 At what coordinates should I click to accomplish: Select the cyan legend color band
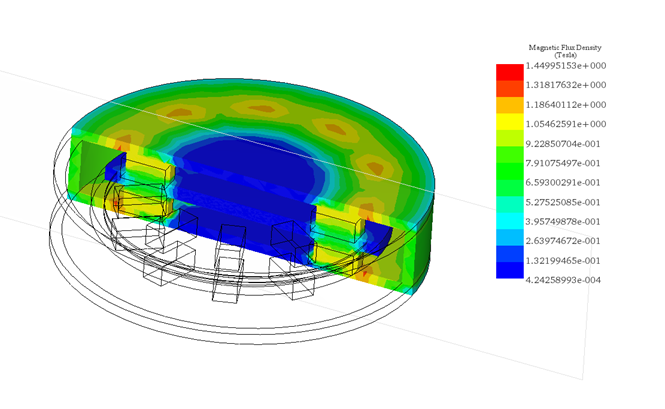(509, 220)
